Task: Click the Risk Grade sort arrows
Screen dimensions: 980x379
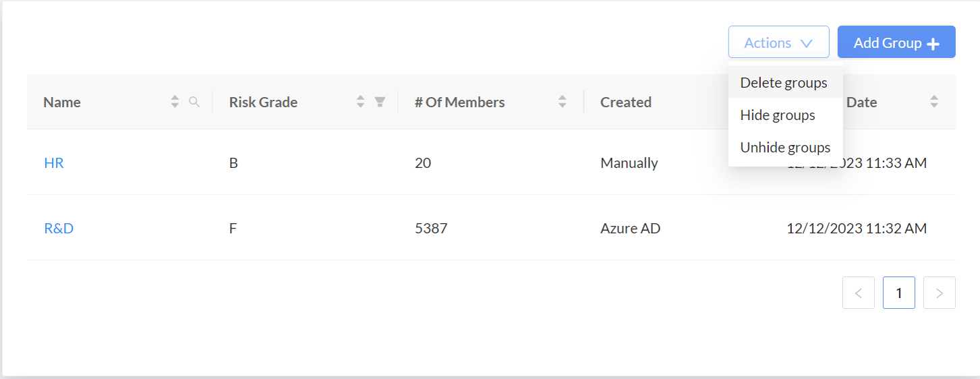Action: 360,102
